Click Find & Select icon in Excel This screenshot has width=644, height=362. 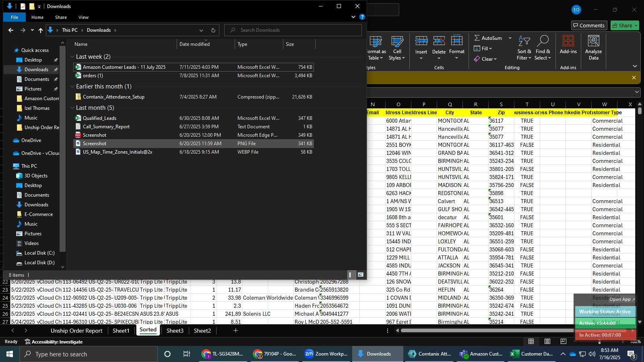tap(543, 41)
